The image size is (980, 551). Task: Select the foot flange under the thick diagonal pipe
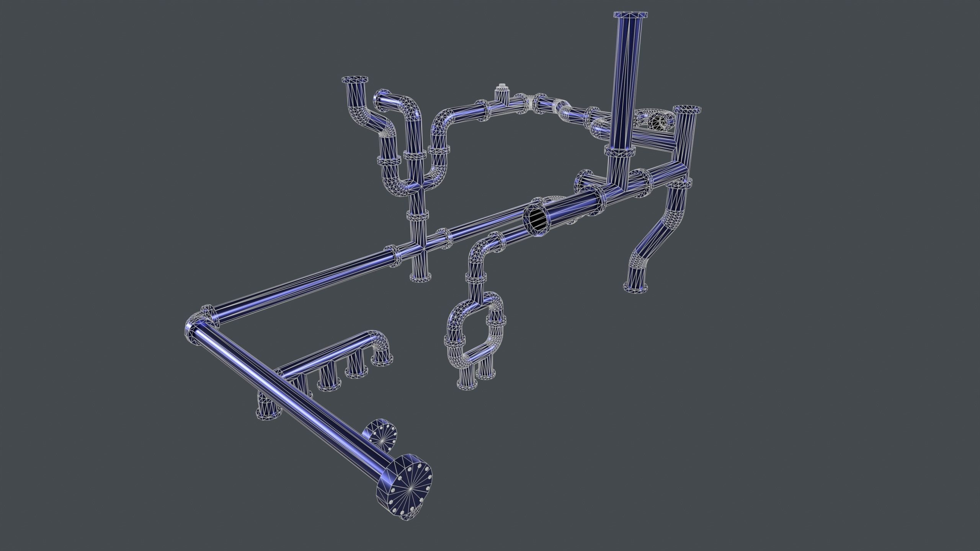[x=269, y=414]
